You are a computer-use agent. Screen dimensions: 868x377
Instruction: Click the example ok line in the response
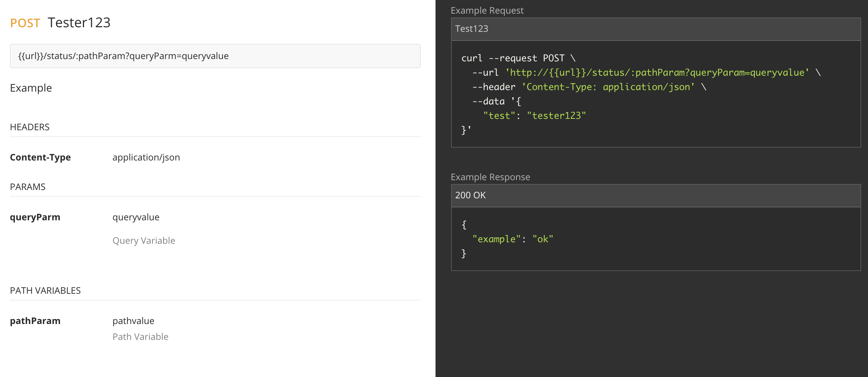pos(513,239)
